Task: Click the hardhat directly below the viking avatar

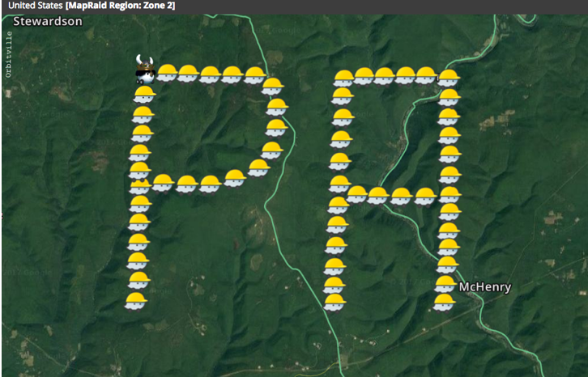Action: tap(143, 95)
